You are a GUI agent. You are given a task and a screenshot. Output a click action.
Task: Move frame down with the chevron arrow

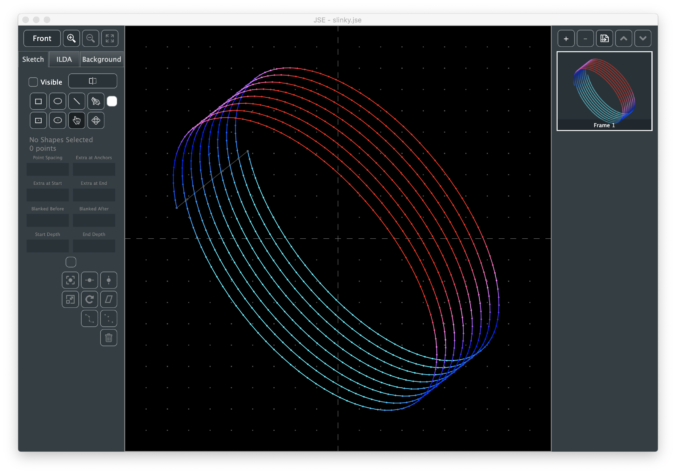(x=642, y=38)
